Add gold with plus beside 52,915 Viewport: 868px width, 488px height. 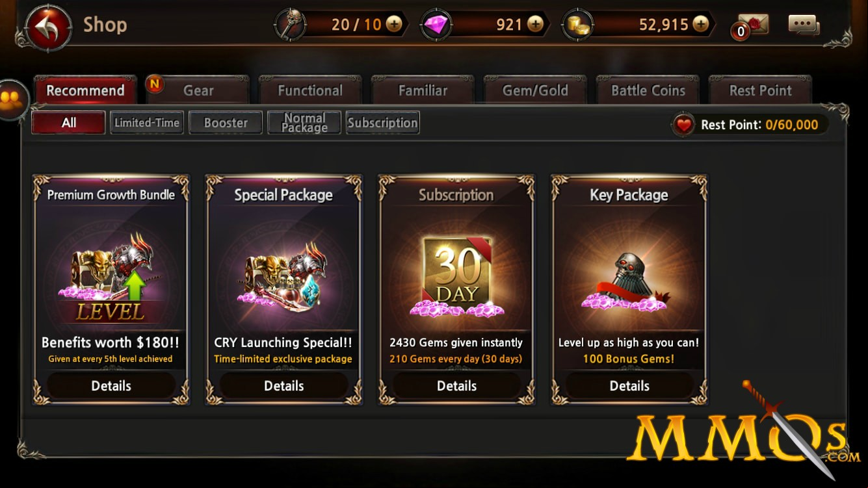pyautogui.click(x=700, y=25)
